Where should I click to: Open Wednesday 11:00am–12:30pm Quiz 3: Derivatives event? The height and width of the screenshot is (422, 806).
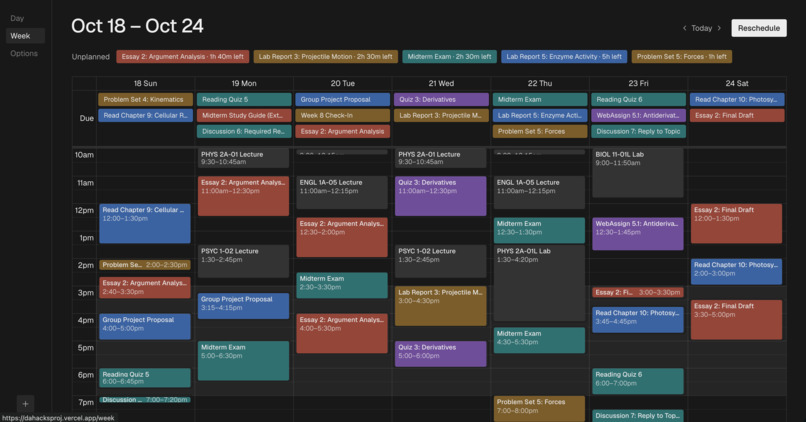pyautogui.click(x=441, y=196)
